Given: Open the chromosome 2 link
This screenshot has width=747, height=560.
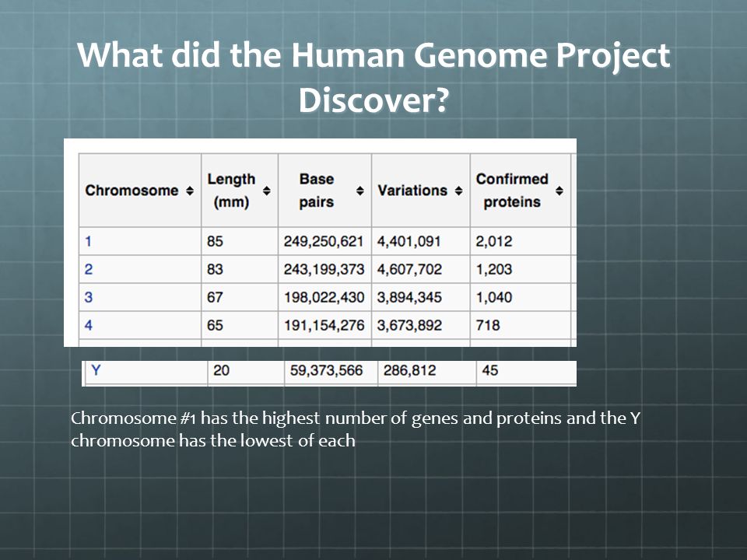Looking at the screenshot, I should [x=89, y=270].
